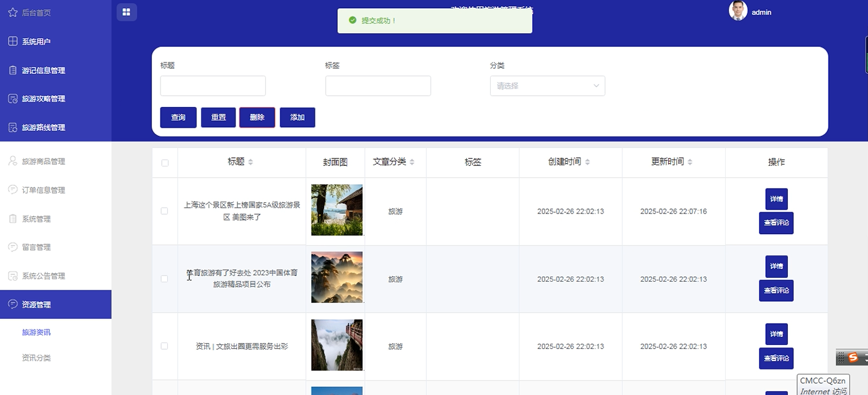Click 查看评论 for 上海这个景区 row

tap(776, 223)
